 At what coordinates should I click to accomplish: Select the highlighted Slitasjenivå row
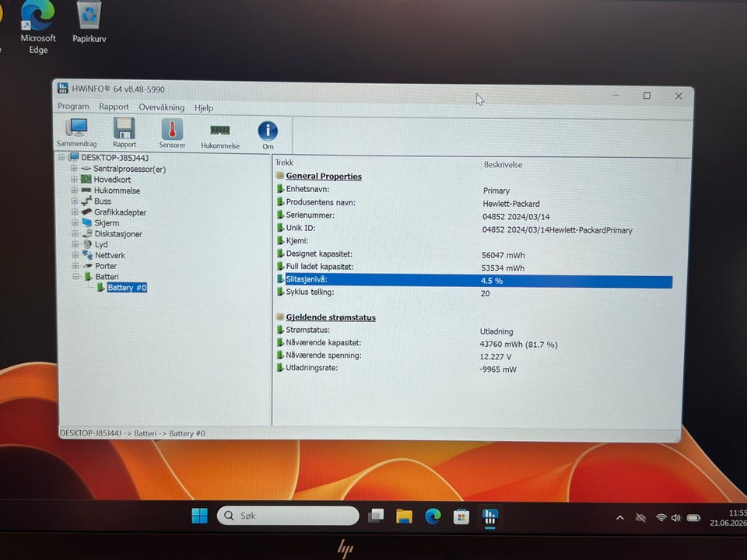pos(475,280)
